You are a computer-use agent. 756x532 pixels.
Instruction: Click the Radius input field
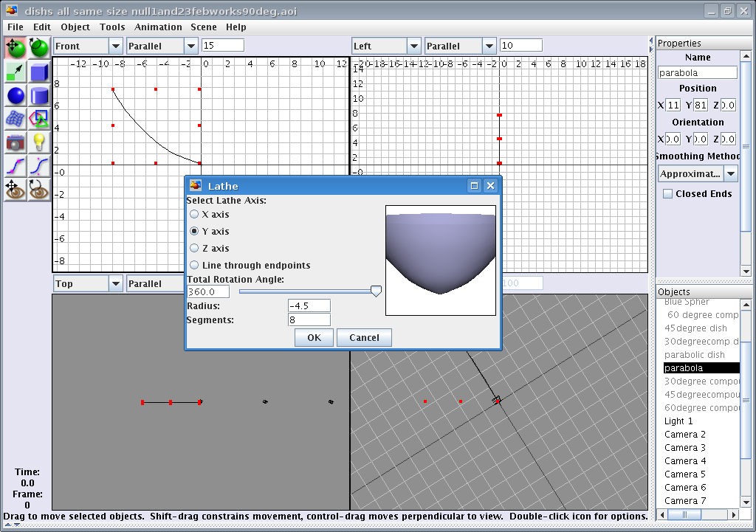tap(309, 305)
